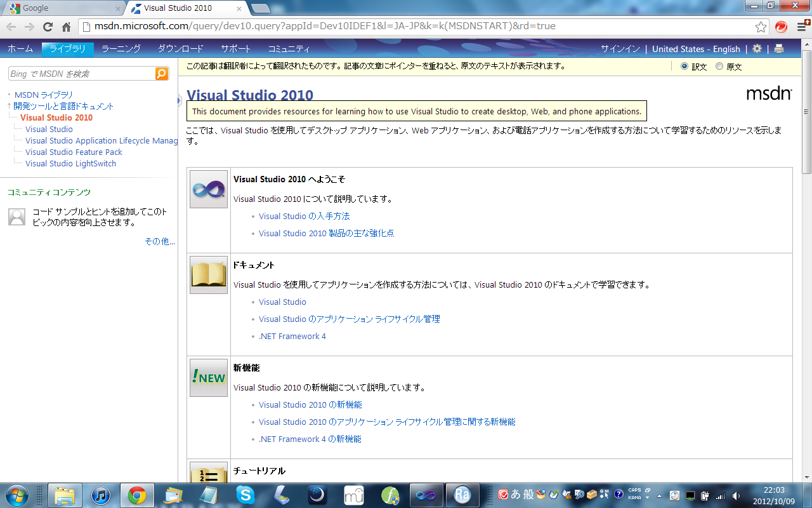Open Visual Studio 2010 の新機能 link
Viewport: 812px width, 508px height.
click(310, 404)
